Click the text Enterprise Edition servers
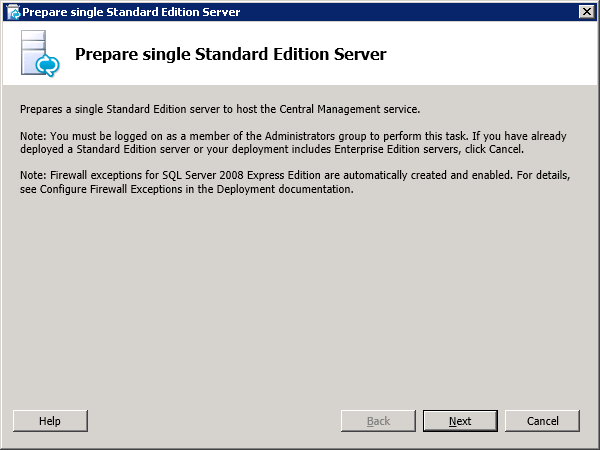 (x=397, y=149)
